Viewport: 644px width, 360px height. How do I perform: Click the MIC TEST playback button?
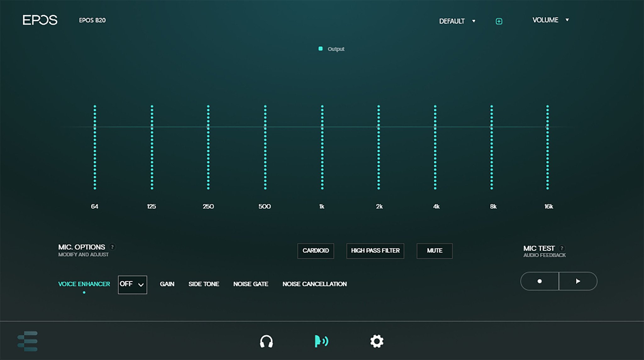[577, 281]
